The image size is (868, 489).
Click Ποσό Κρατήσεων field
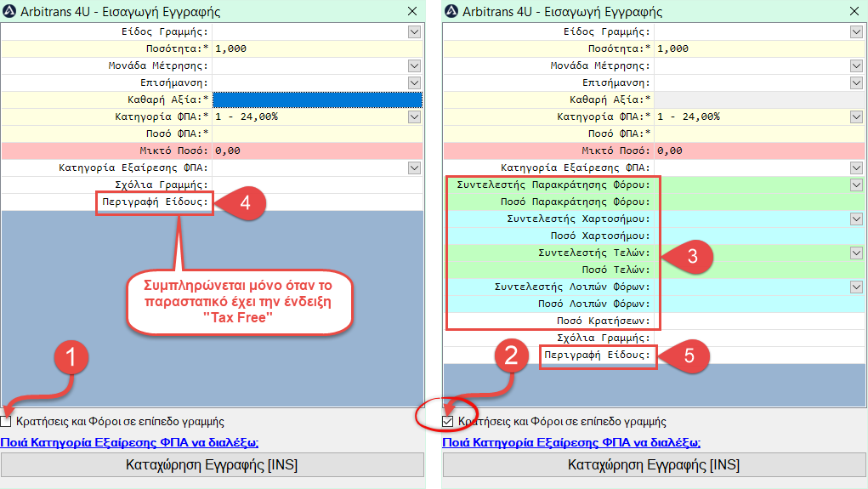[x=759, y=321]
